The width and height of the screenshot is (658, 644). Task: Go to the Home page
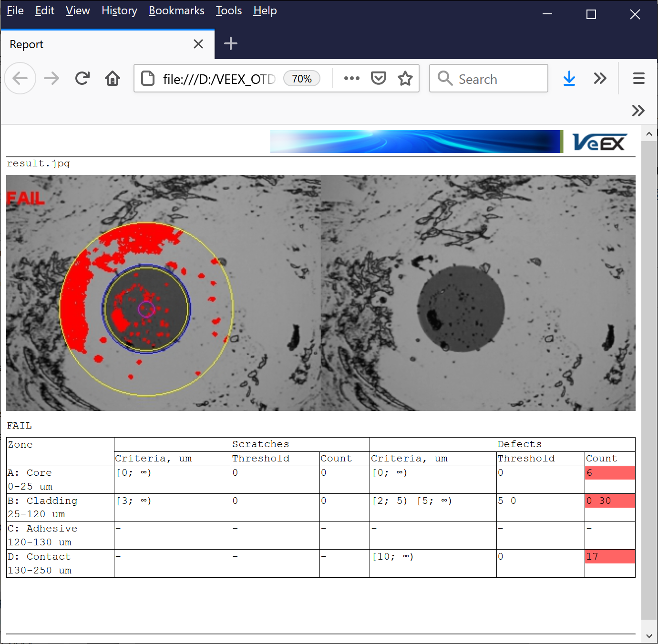click(x=113, y=78)
